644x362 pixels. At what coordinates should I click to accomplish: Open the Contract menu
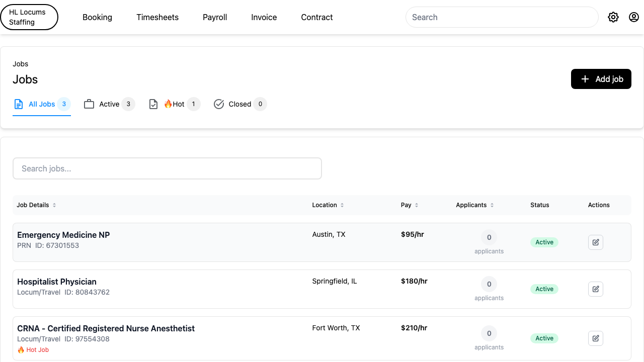point(317,17)
